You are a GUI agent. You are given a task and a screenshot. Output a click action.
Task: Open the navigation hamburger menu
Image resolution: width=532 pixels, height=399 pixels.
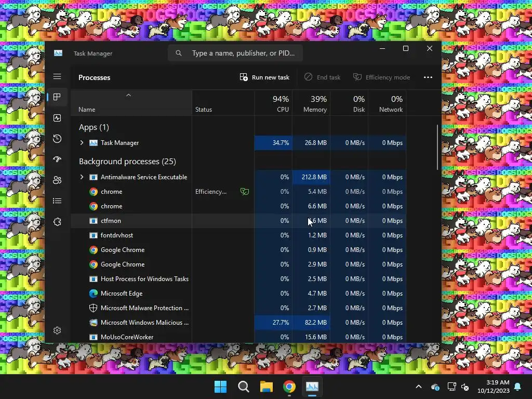(x=57, y=77)
